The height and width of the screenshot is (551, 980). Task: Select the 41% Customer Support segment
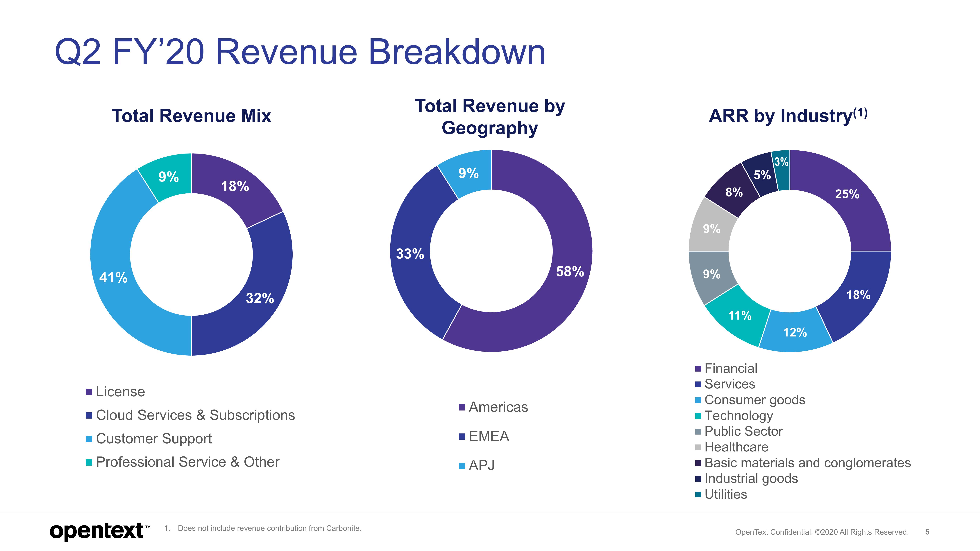coord(113,278)
